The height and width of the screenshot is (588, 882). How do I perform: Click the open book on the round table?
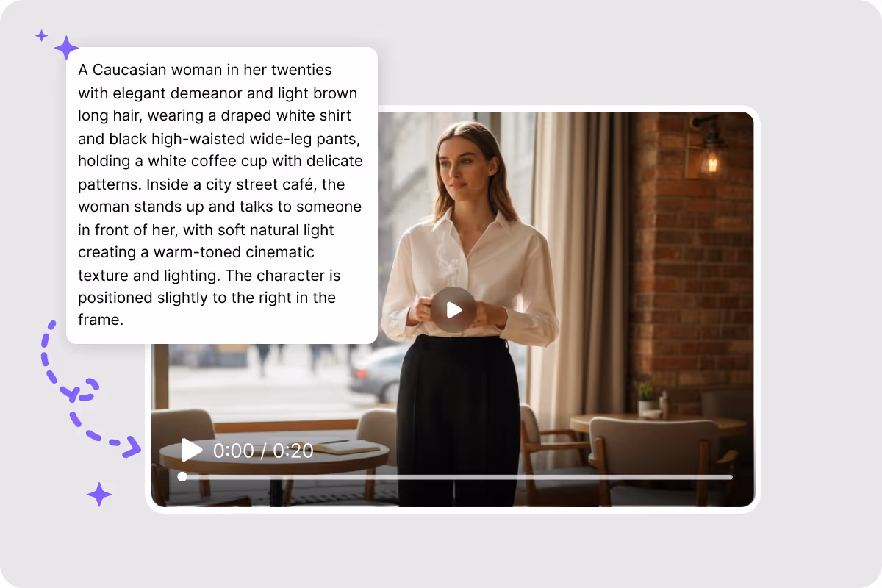347,447
